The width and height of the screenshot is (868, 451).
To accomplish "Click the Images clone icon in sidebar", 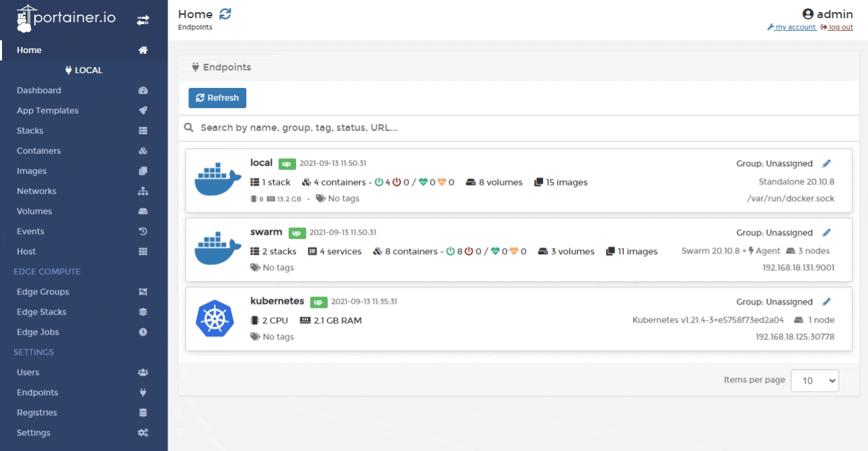I will pos(143,171).
